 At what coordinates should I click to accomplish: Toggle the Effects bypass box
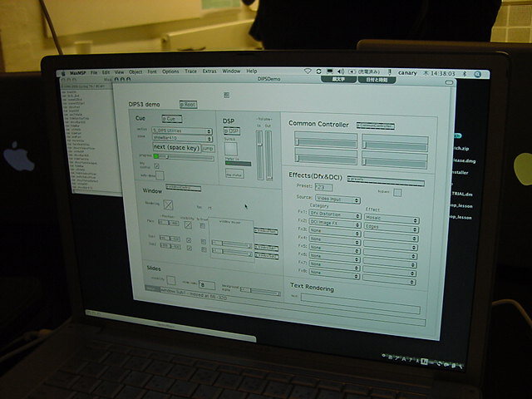(397, 193)
